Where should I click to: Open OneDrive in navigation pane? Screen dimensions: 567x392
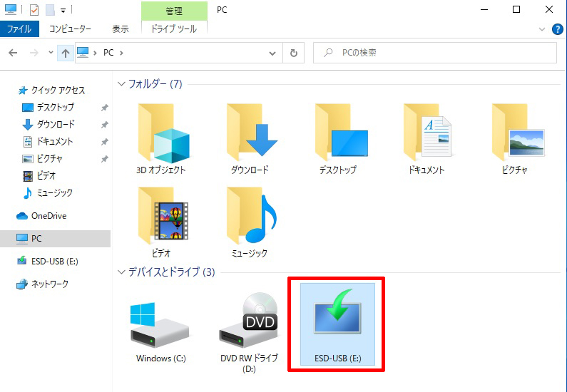[x=48, y=216]
